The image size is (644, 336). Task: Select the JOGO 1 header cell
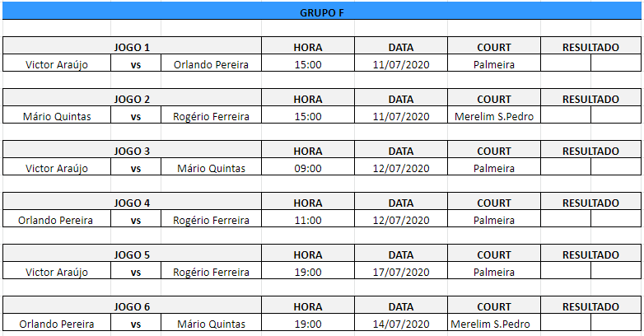point(132,48)
